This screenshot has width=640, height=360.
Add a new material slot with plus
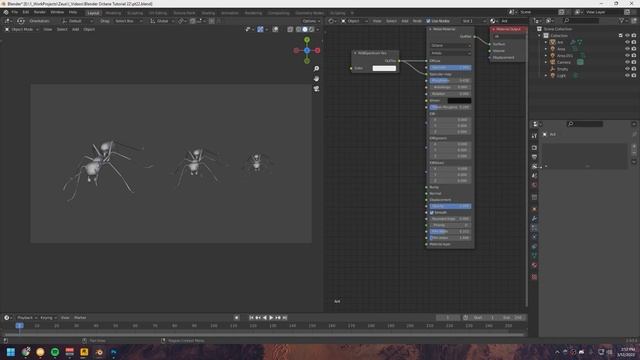coord(634,146)
